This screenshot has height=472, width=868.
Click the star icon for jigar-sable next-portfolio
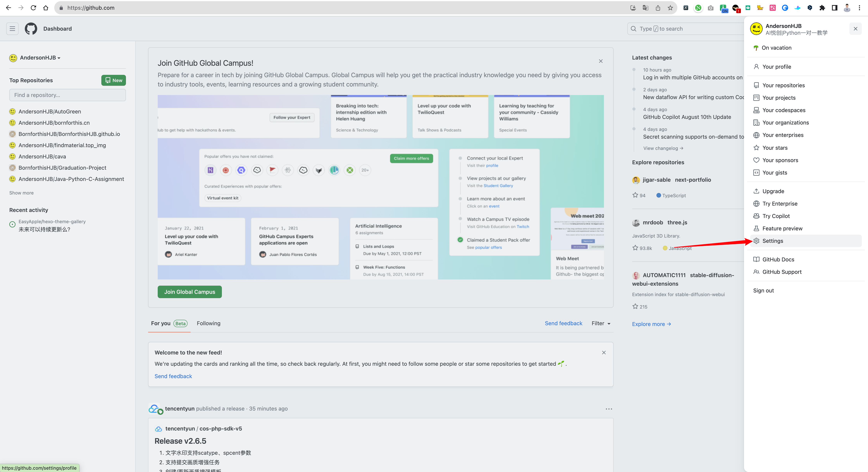(x=635, y=195)
